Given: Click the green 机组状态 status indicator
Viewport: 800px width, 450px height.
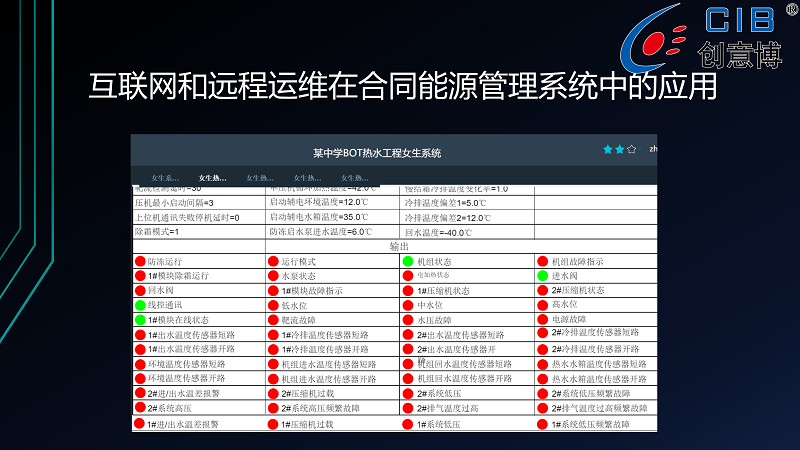Looking at the screenshot, I should pyautogui.click(x=408, y=261).
